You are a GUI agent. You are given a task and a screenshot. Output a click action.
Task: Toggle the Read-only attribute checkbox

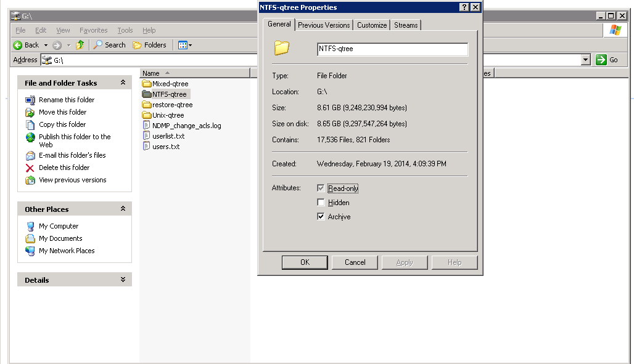(x=321, y=188)
